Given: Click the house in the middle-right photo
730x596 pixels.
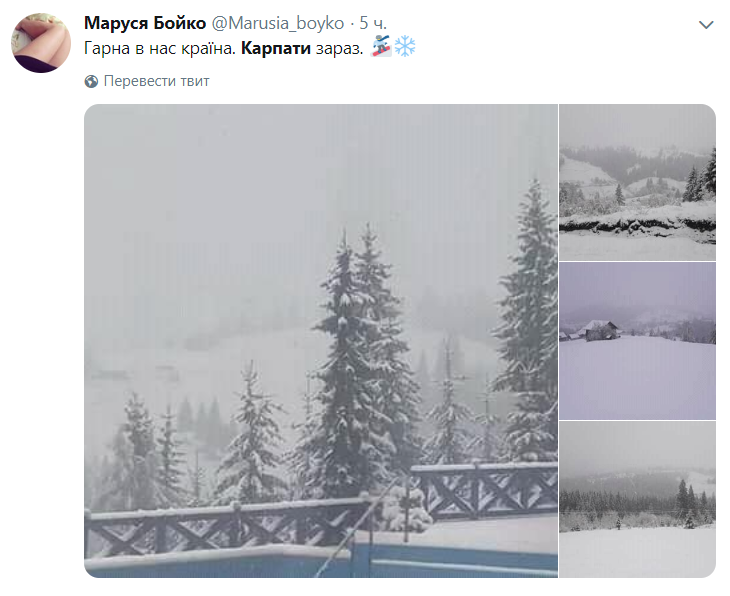Looking at the screenshot, I should tap(602, 330).
